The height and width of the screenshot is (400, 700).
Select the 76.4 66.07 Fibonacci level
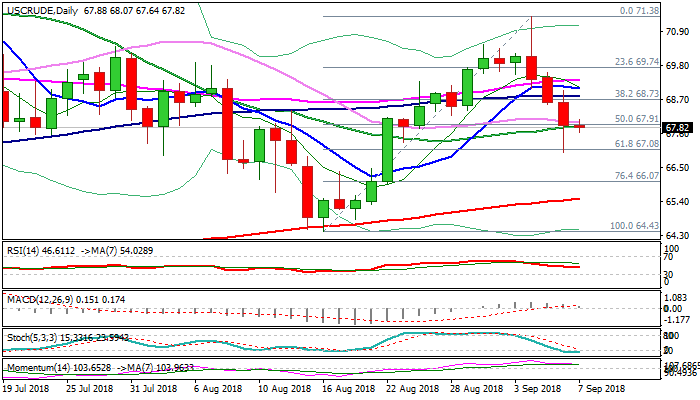[638, 176]
